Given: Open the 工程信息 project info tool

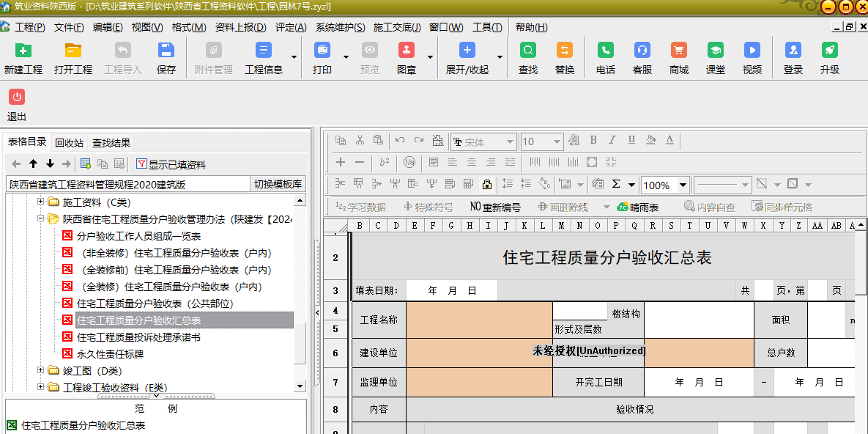Looking at the screenshot, I should point(263,51).
